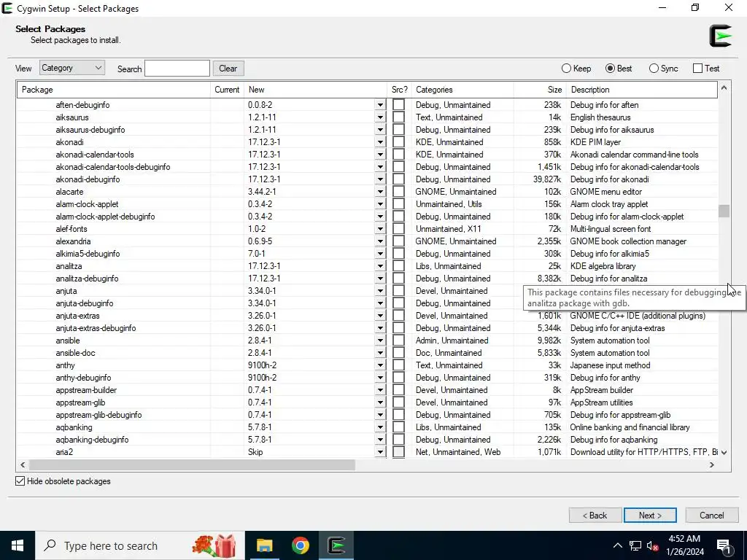Image resolution: width=747 pixels, height=560 pixels.
Task: Open the notification center icon
Action: [x=724, y=545]
